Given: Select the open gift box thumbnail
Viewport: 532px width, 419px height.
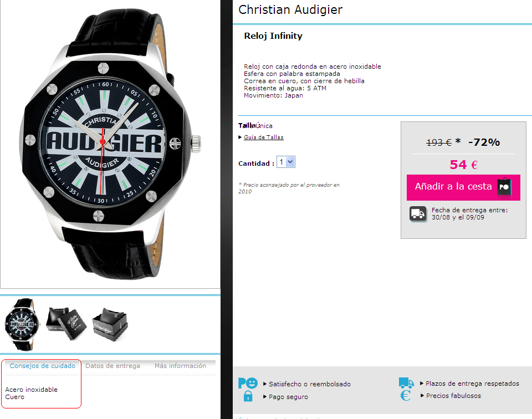Looking at the screenshot, I should (x=66, y=323).
